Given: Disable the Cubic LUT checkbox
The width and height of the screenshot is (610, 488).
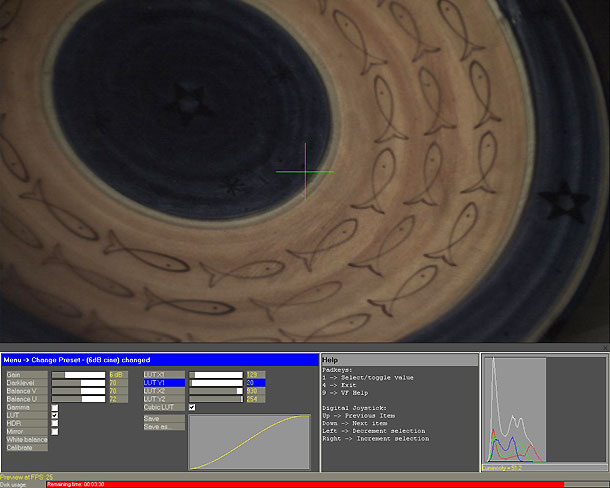Looking at the screenshot, I should tap(192, 407).
